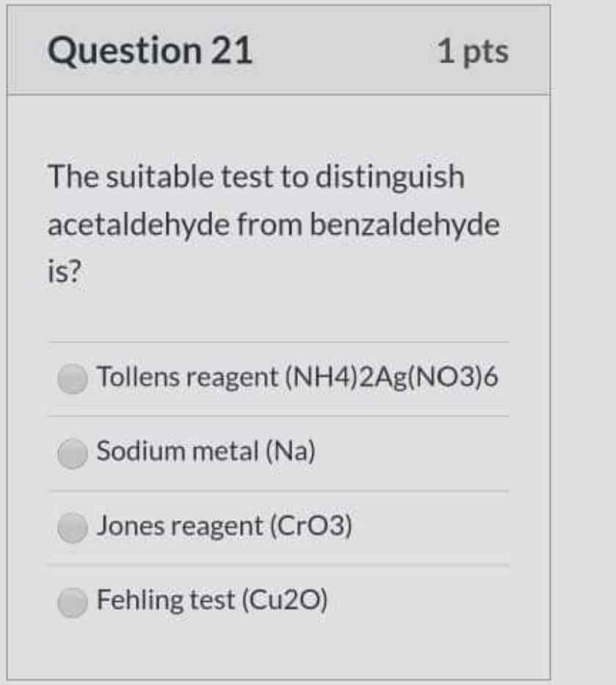This screenshot has width=616, height=685.
Task: Click the '1 pts' points label
Action: [473, 52]
